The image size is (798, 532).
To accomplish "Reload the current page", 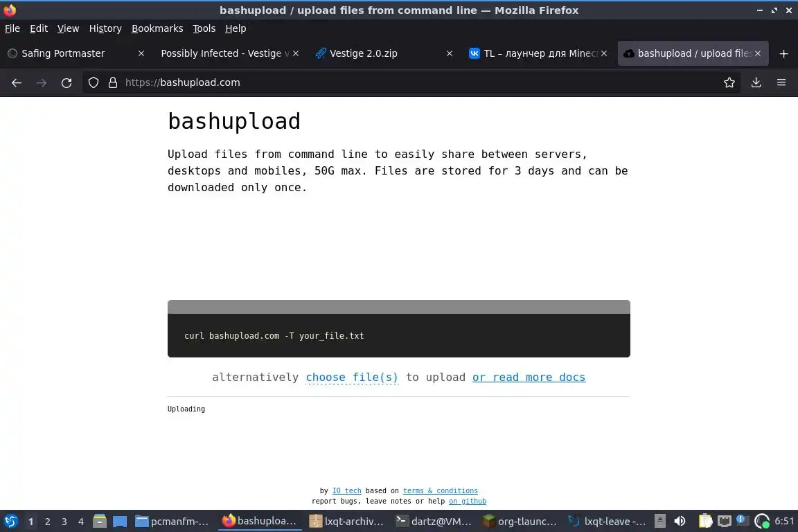I will [66, 82].
